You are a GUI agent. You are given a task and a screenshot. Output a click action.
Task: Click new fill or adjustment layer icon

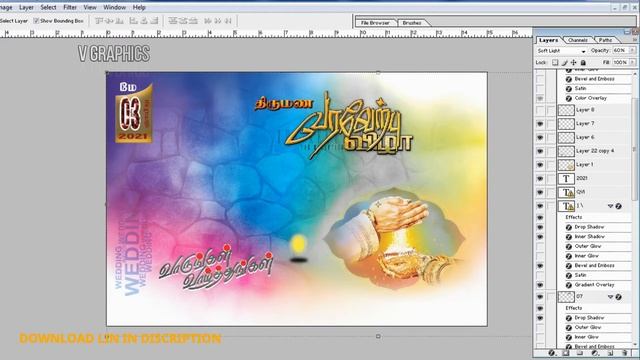595,353
